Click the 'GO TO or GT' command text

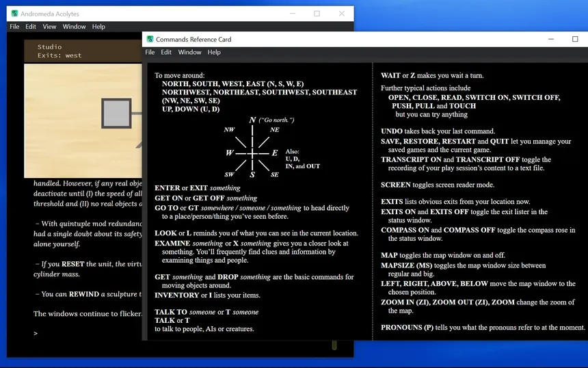[176, 208]
